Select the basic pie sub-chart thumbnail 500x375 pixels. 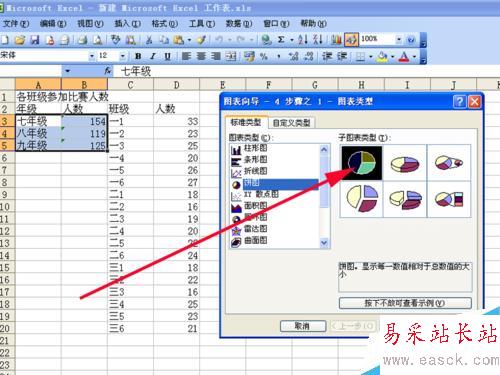pyautogui.click(x=361, y=163)
